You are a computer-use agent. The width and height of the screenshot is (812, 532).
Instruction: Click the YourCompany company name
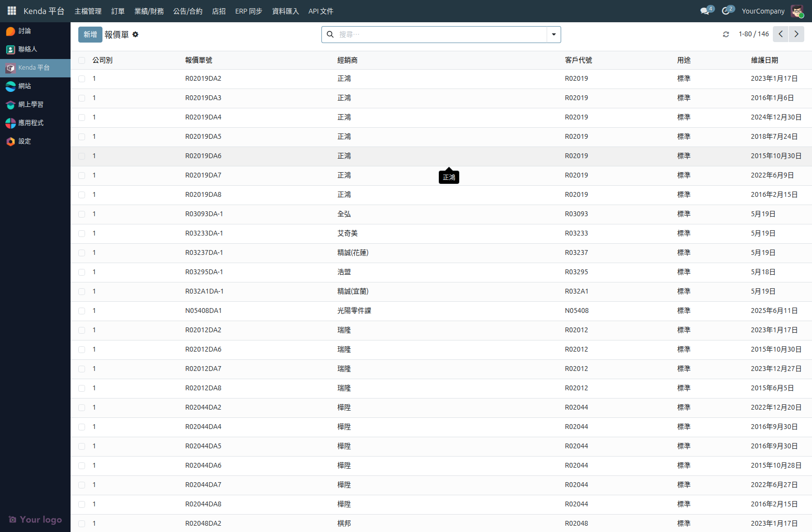pyautogui.click(x=763, y=11)
